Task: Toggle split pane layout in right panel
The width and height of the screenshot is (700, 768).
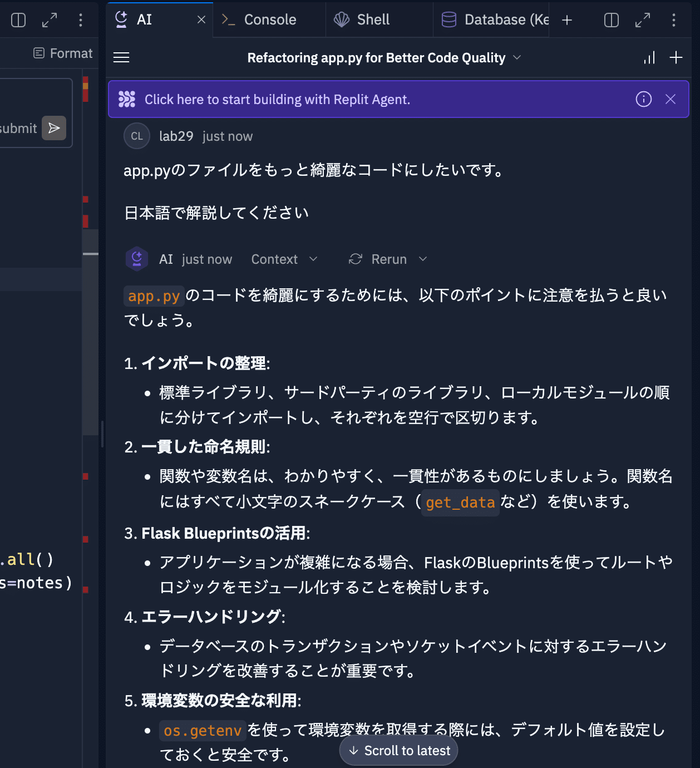Action: coord(612,20)
